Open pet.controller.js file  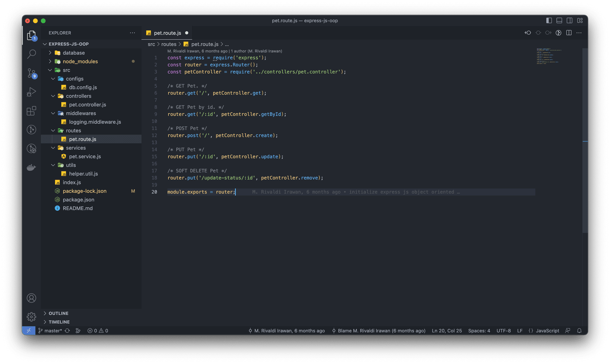87,104
